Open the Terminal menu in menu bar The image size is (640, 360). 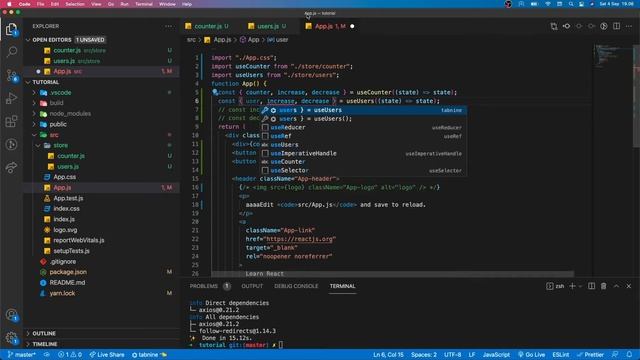(x=144, y=4)
